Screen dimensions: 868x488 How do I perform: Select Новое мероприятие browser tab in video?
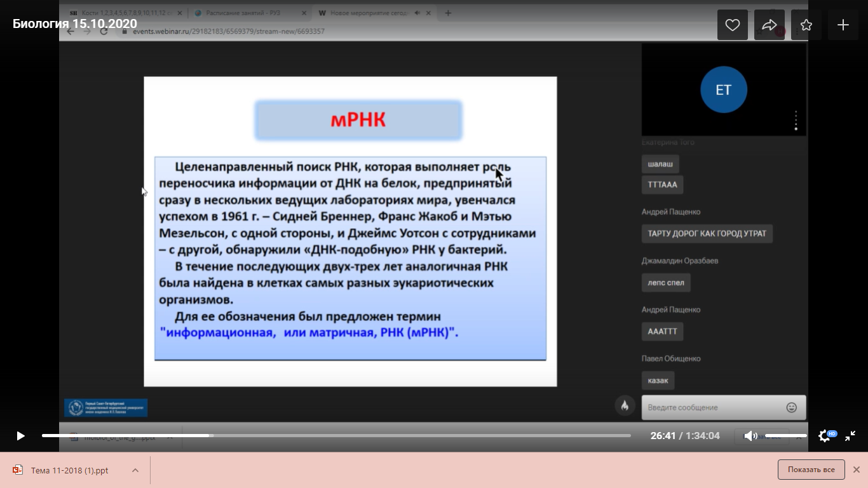coord(374,13)
